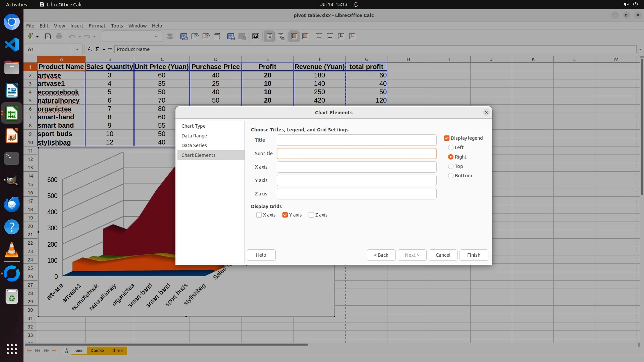Toggle the Vertical Grids toolbar icon
Screen dimensions: 644x362
pos(305,37)
